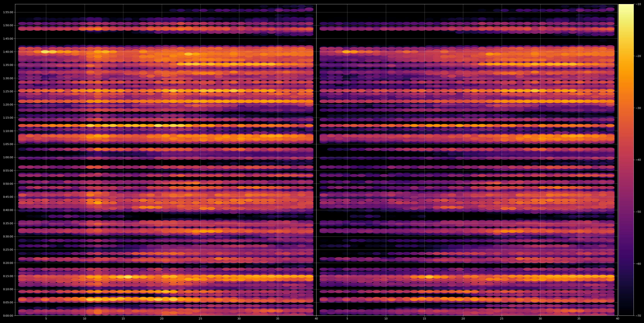Select the 0:55:00 time label
644x323 pixels.
[x=8, y=170]
